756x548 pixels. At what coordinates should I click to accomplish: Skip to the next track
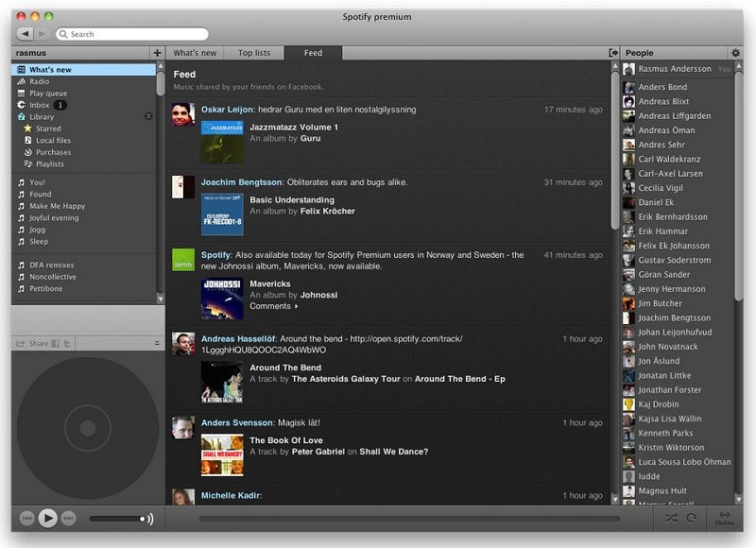coord(70,518)
